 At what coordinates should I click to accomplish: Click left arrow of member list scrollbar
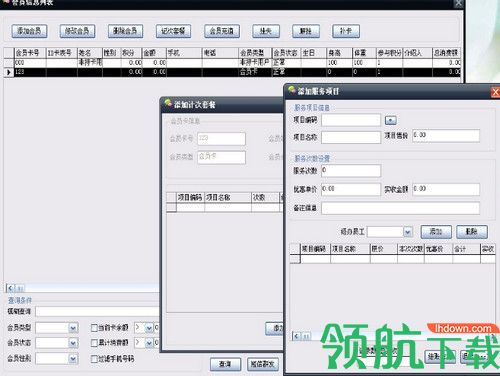(10, 288)
